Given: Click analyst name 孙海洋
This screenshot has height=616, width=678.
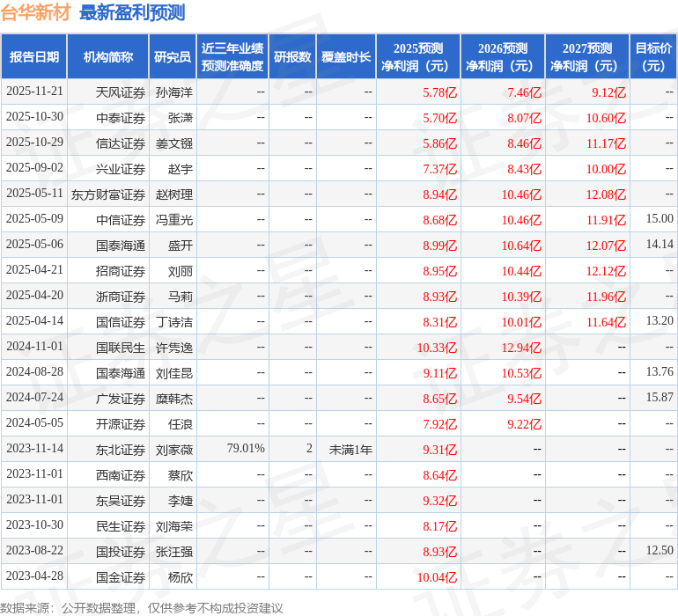Looking at the screenshot, I should point(173,92).
